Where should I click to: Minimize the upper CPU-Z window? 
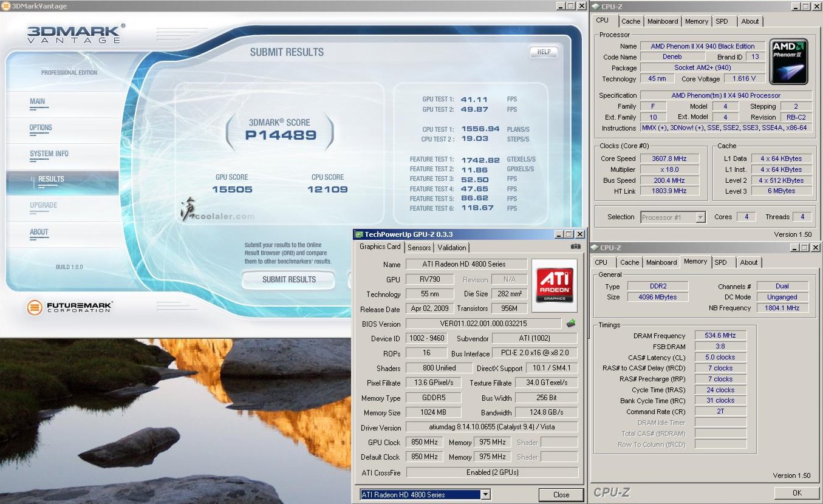pos(795,6)
